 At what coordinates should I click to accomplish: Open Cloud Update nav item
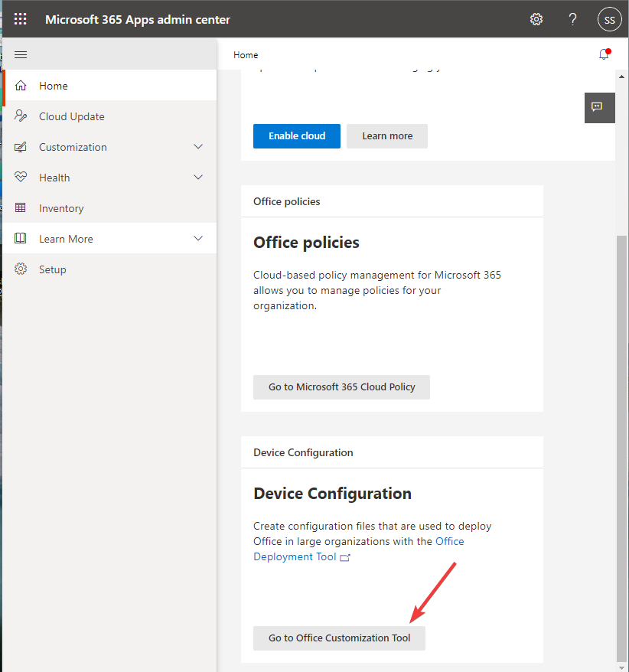click(72, 116)
